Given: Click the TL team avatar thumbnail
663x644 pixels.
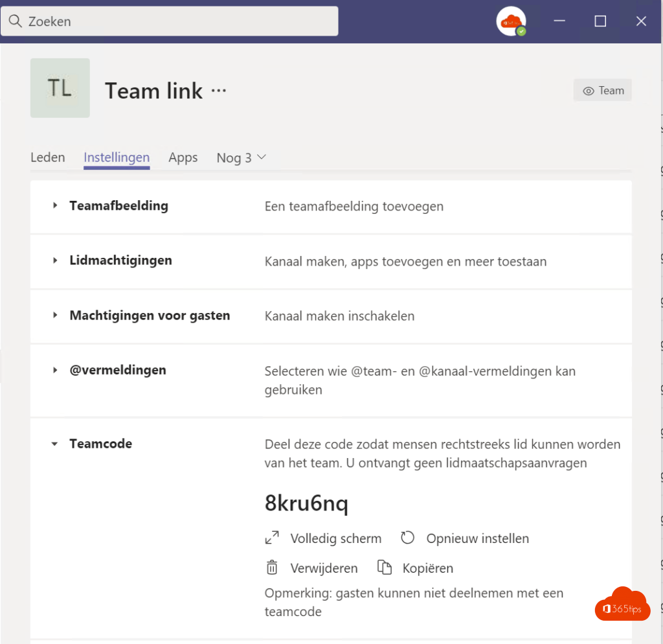Looking at the screenshot, I should click(x=60, y=88).
